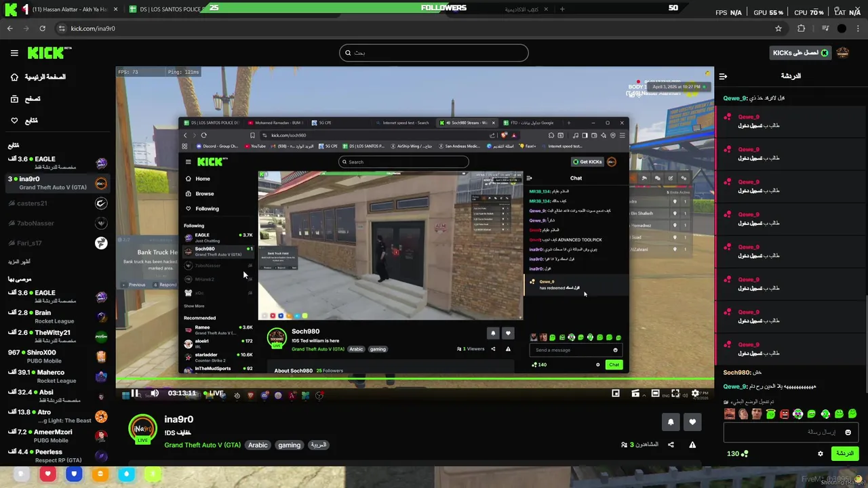
Task: Open video player settings gear
Action: 695,393
